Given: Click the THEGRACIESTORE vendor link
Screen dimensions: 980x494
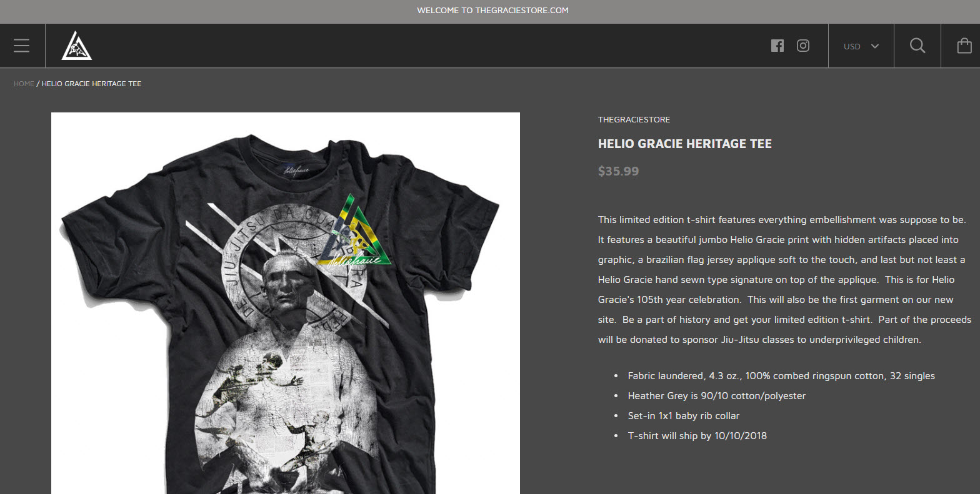Looking at the screenshot, I should pyautogui.click(x=634, y=119).
